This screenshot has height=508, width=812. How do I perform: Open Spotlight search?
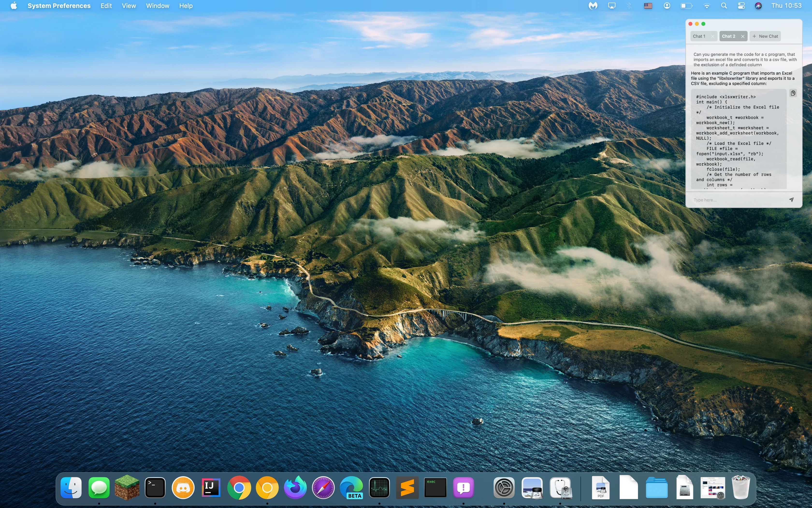724,6
